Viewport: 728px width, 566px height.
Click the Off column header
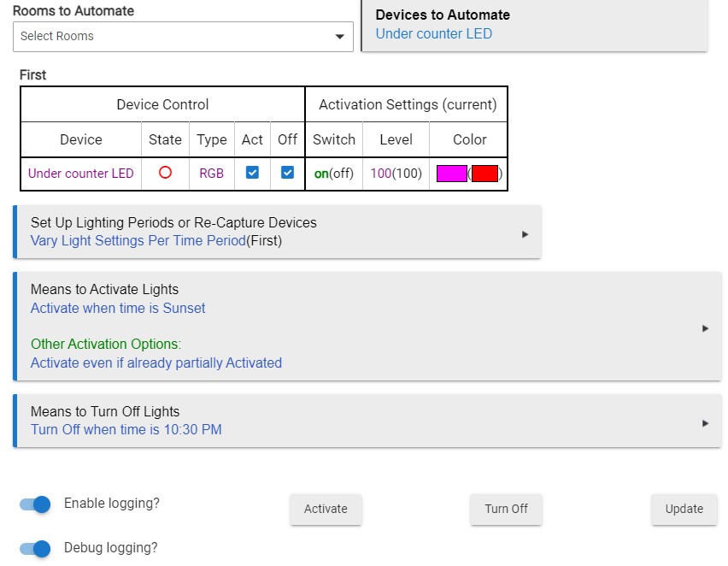pos(287,139)
